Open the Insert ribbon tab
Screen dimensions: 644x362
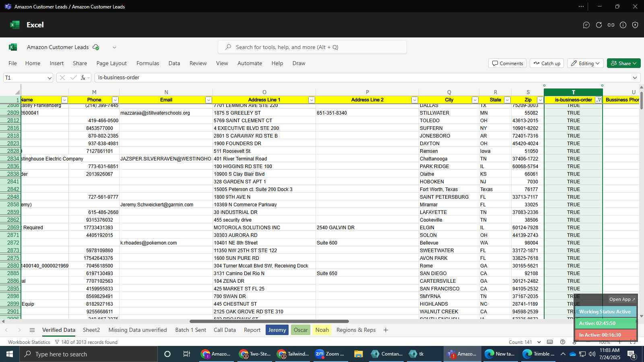tap(57, 63)
